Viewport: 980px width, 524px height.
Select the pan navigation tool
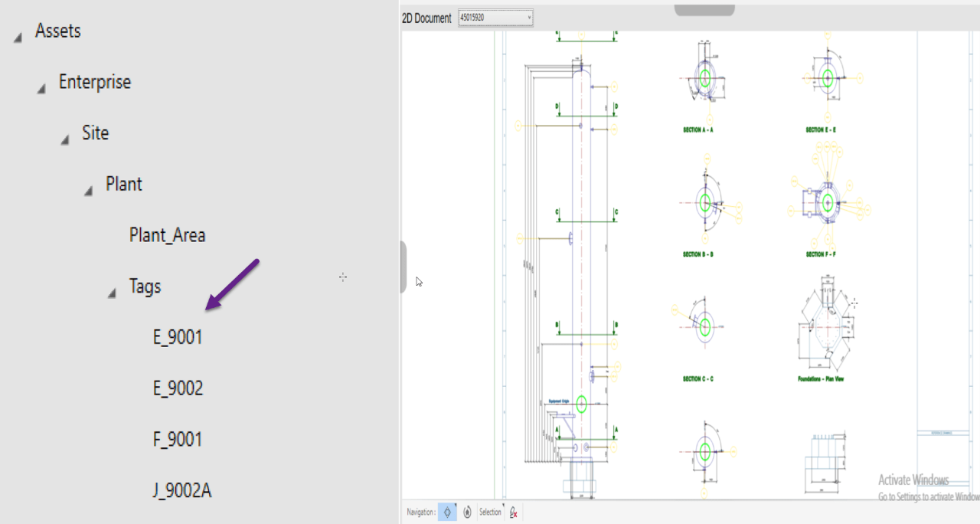(448, 513)
